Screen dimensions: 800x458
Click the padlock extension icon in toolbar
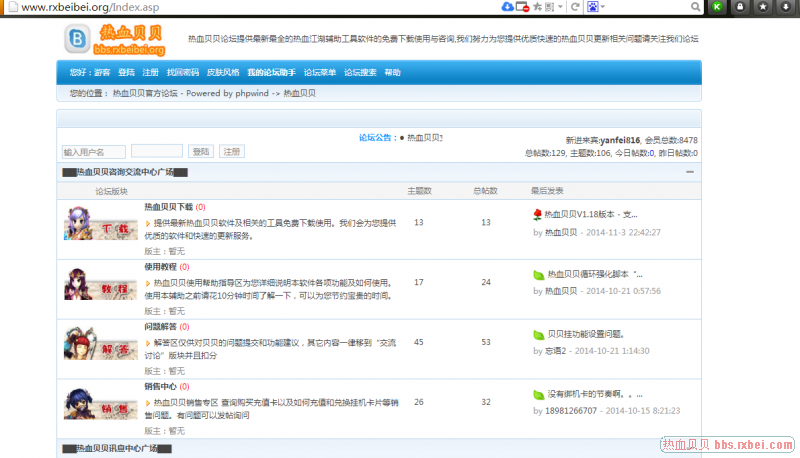(x=741, y=7)
